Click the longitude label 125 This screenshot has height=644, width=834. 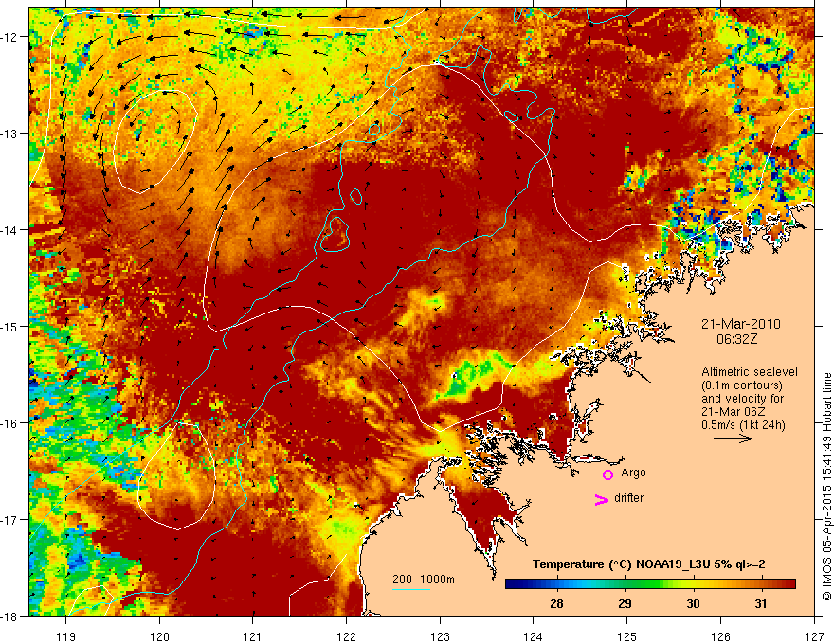click(627, 636)
